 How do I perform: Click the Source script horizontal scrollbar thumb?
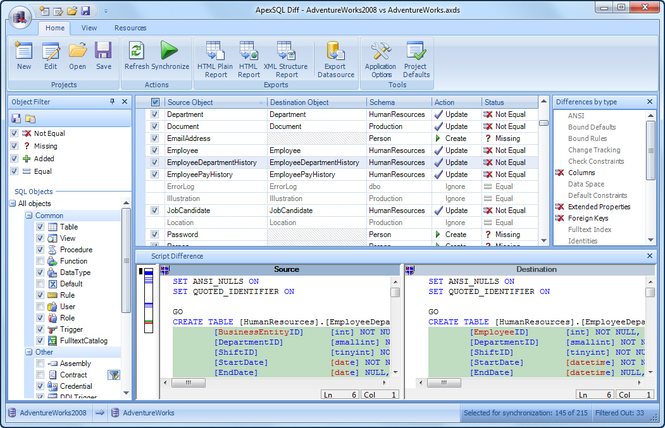(188, 383)
